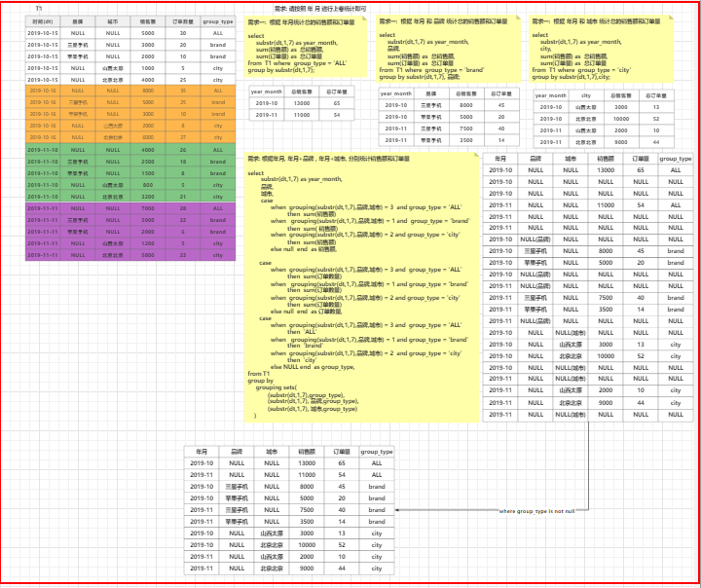Click sales value 1500 in green rows
The width and height of the screenshot is (701, 588).
[148, 173]
